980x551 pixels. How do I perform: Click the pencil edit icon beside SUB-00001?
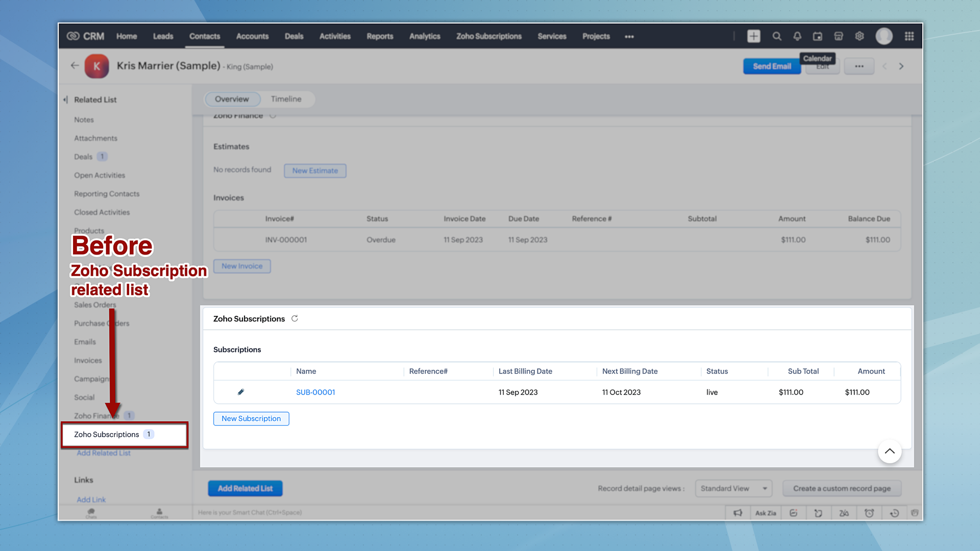pos(241,392)
